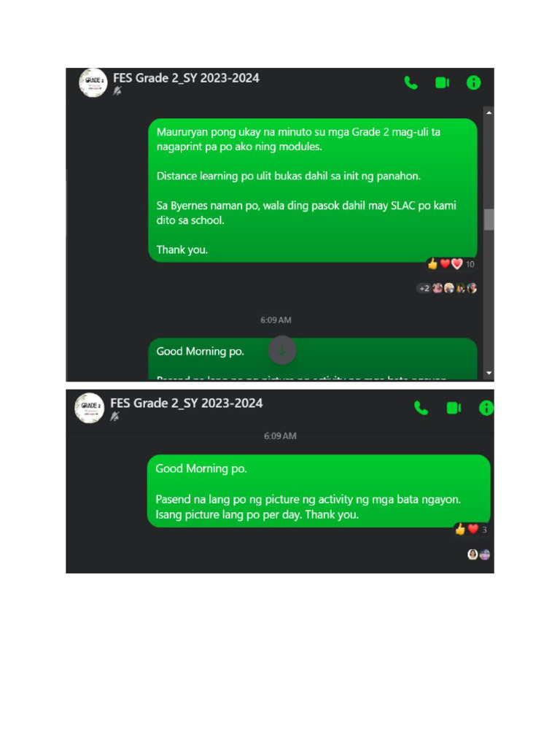Screen dimensions: 560x747
Task: Open lower FES Grade 2_SY 2023-2024 group title
Action: tap(186, 403)
